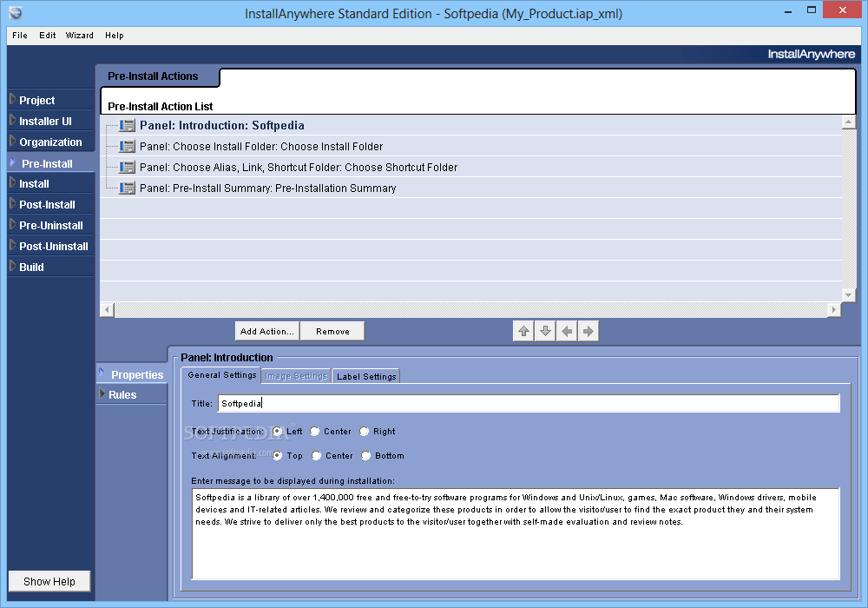Expand the Pre-Uninstall section arrow

coord(13,225)
